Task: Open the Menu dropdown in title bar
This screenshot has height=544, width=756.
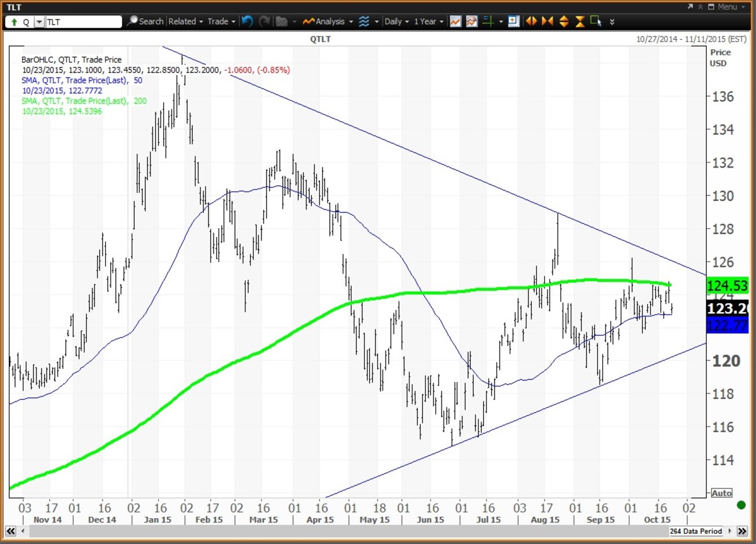Action: pyautogui.click(x=731, y=6)
